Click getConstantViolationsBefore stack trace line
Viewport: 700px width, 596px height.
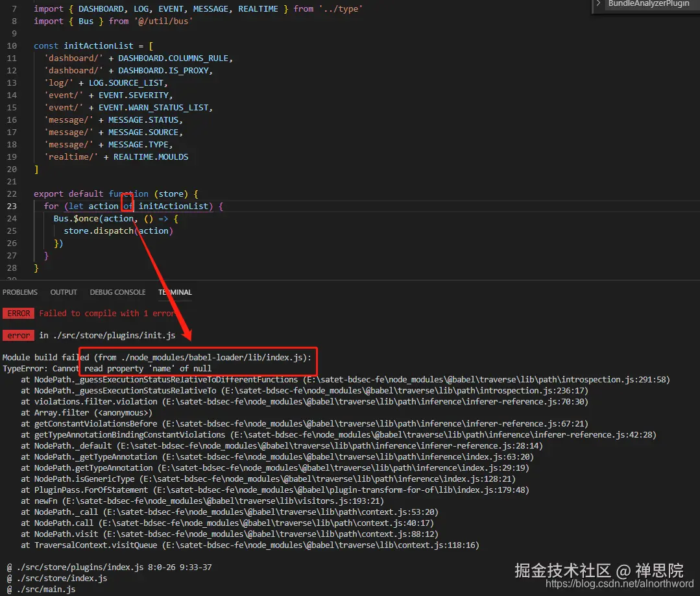coord(304,423)
